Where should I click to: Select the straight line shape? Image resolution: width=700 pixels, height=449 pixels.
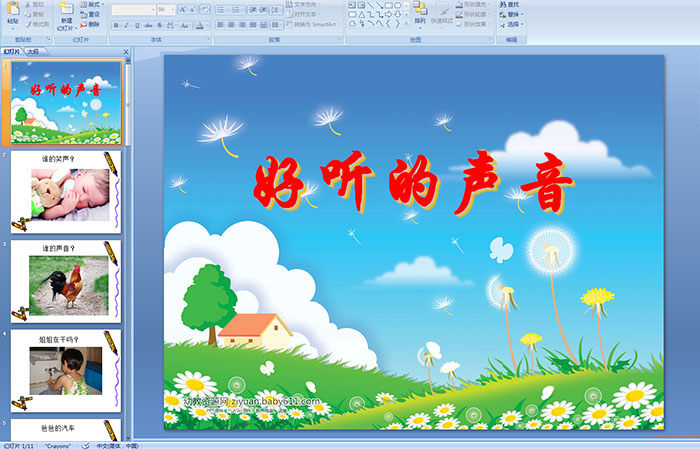pyautogui.click(x=370, y=5)
